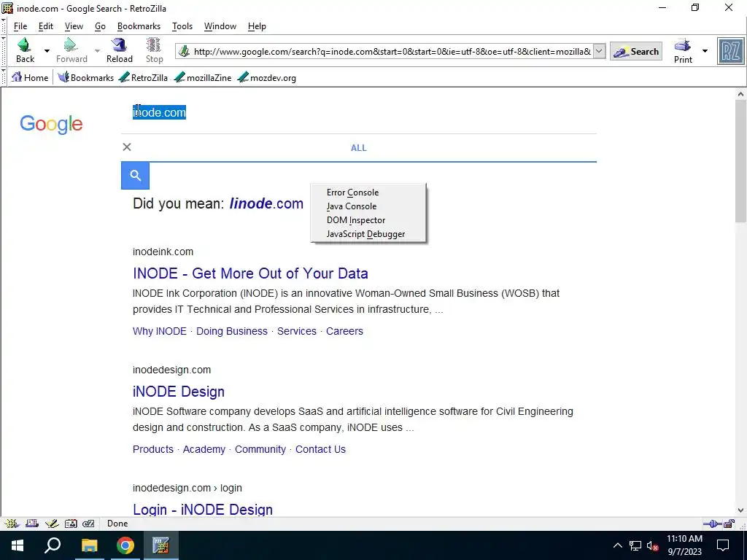747x560 pixels.
Task: Click the Forward navigation button
Action: pyautogui.click(x=71, y=50)
